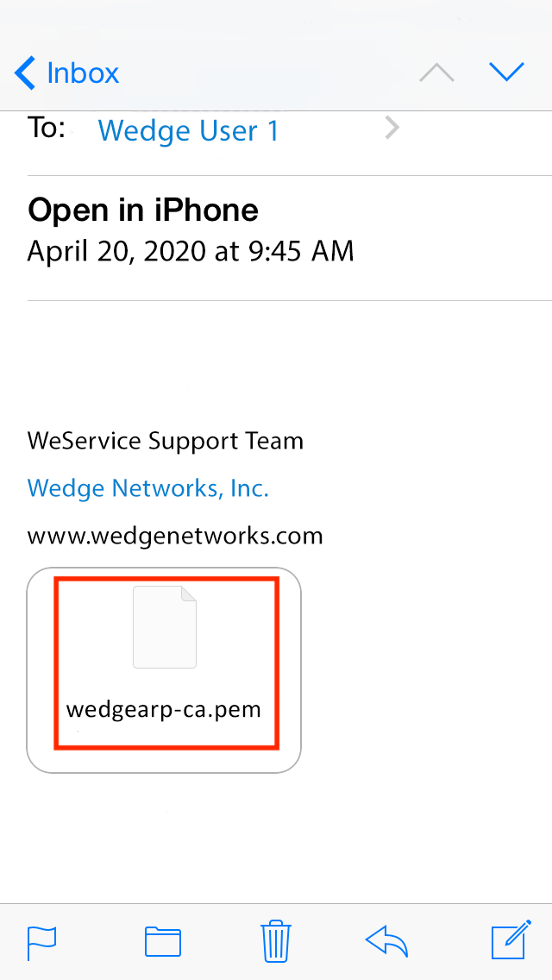Move message using the folder icon
552x980 pixels.
tap(163, 941)
